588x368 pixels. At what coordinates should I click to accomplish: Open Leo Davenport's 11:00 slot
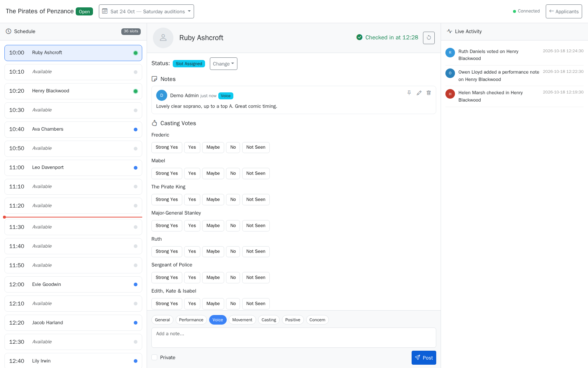(x=73, y=167)
